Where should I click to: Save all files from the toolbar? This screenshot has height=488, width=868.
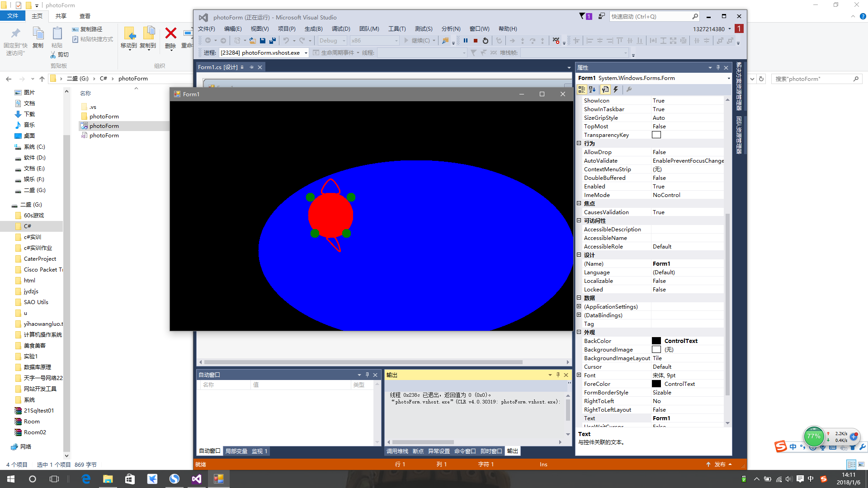pos(273,41)
